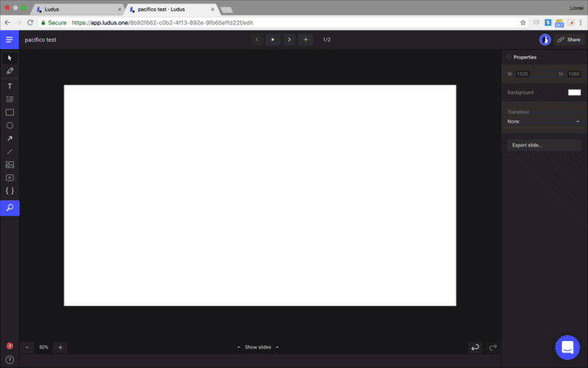
Task: Click the slide width input field
Action: (x=522, y=74)
